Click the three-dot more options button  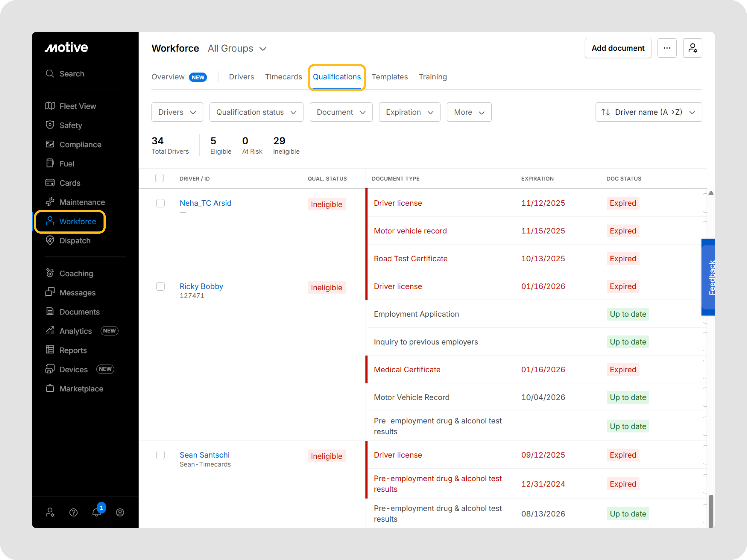667,48
